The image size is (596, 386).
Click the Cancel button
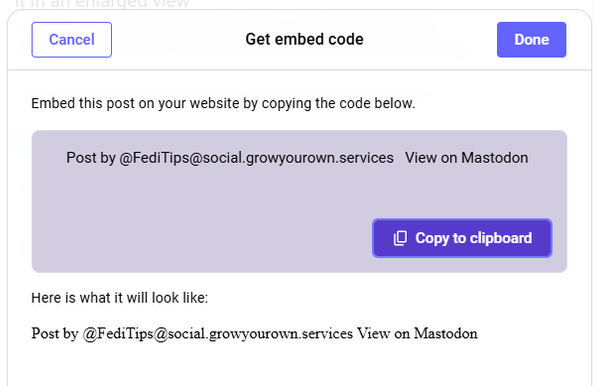tap(71, 40)
